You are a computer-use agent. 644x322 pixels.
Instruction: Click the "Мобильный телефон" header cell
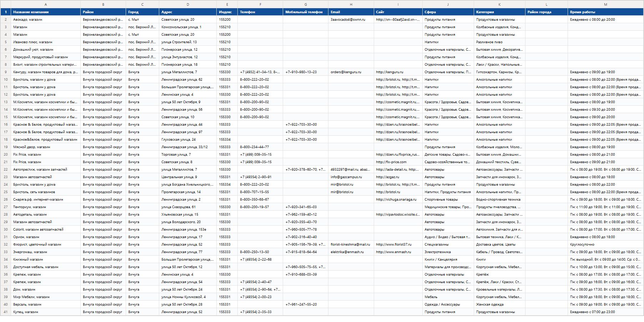[306, 12]
